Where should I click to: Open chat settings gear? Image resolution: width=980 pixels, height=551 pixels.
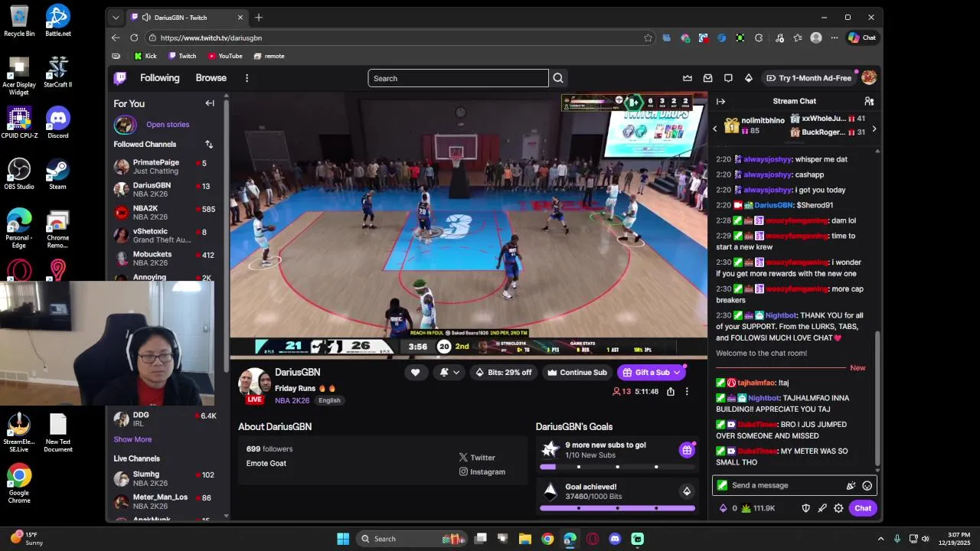pyautogui.click(x=838, y=508)
